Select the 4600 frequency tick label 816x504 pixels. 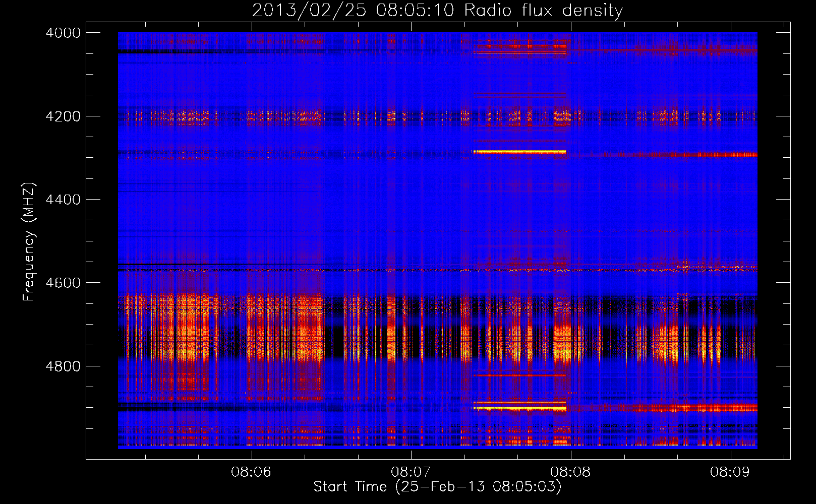[x=63, y=283]
